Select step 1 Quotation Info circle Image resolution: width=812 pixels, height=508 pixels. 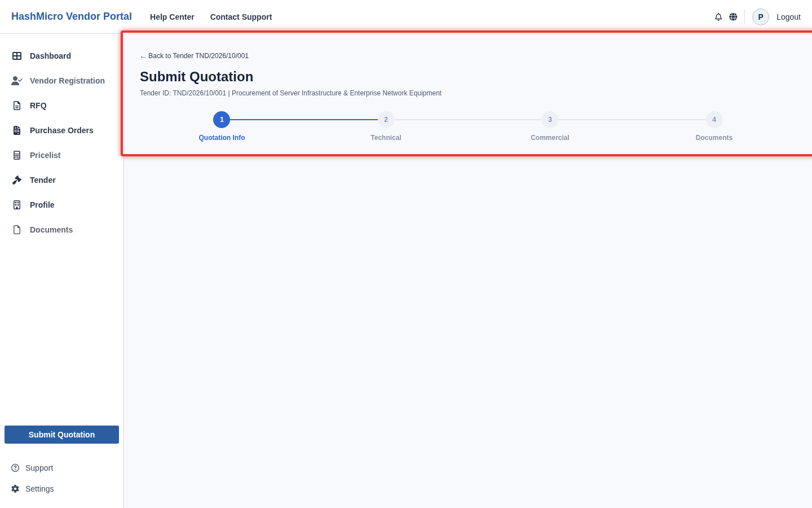pos(222,120)
